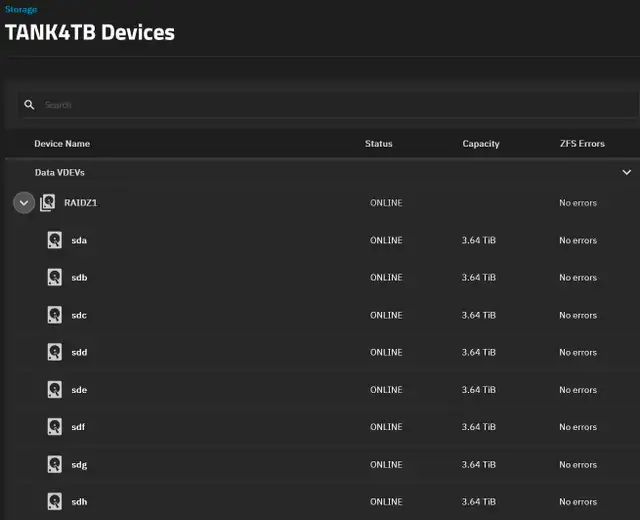Click the sdd disk icon
Viewport: 640px width, 520px height.
54,352
